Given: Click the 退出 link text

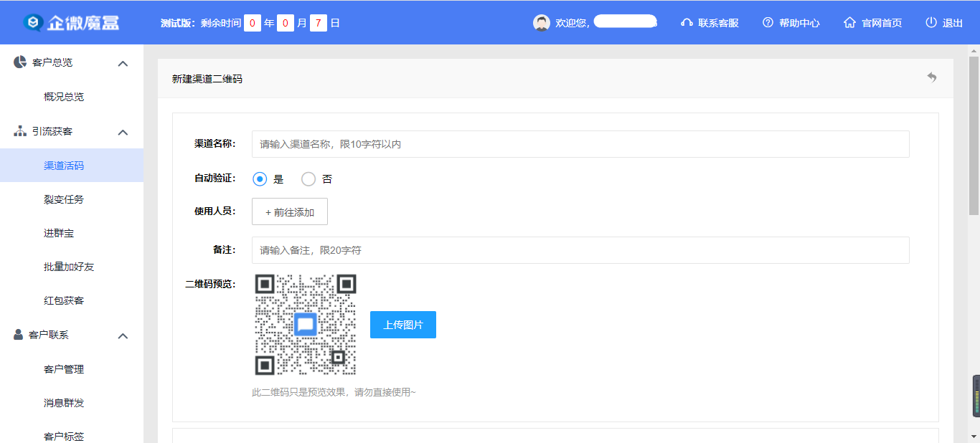Looking at the screenshot, I should tap(953, 23).
